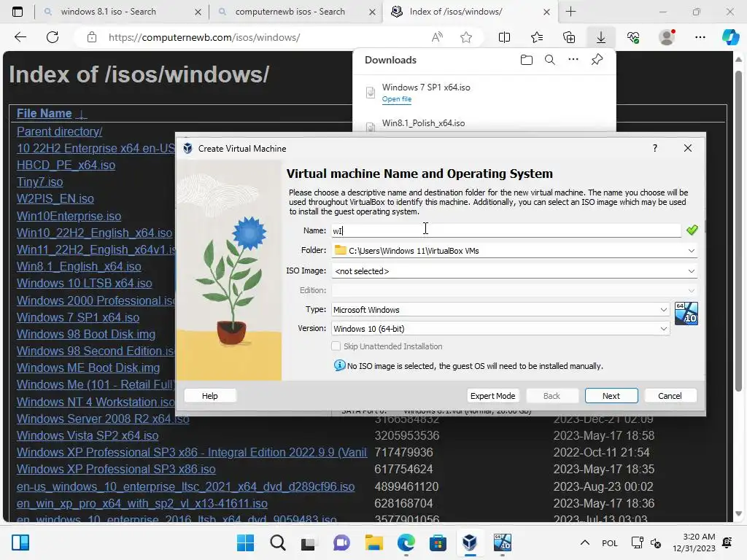Toggle Skip Unattended Installation checkbox
Screen dimensions: 747x560
[x=336, y=346]
